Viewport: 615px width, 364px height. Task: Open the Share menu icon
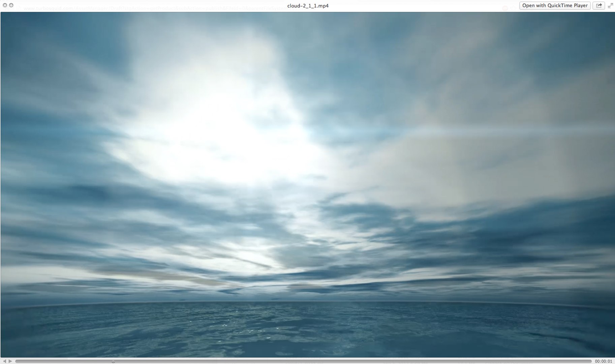[x=599, y=5]
